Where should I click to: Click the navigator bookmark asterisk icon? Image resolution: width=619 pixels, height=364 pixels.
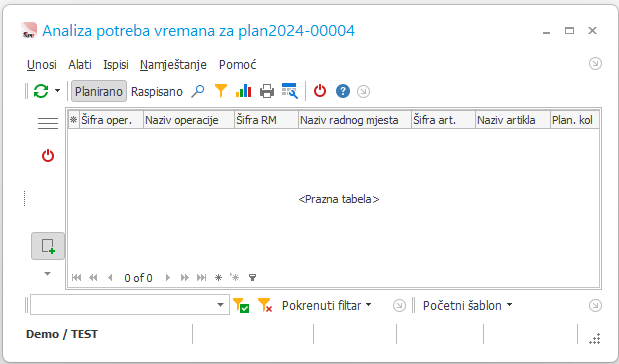(x=218, y=278)
